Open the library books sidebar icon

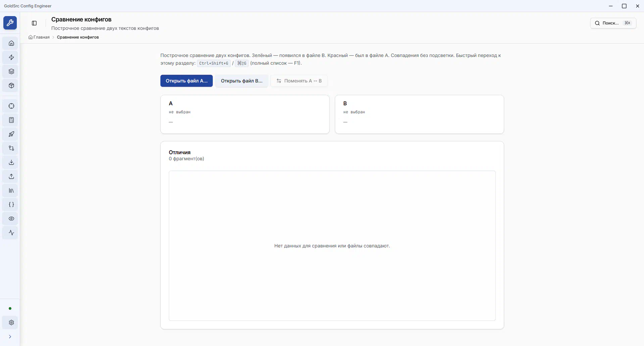pyautogui.click(x=11, y=190)
